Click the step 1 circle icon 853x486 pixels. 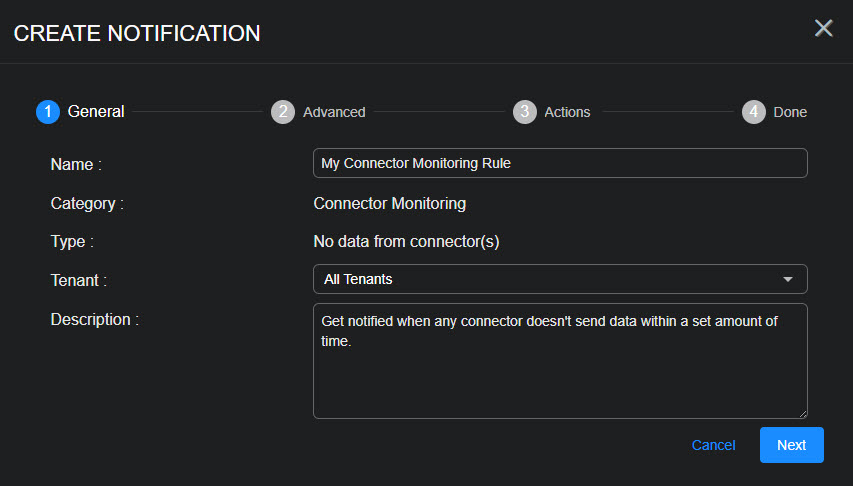(48, 112)
